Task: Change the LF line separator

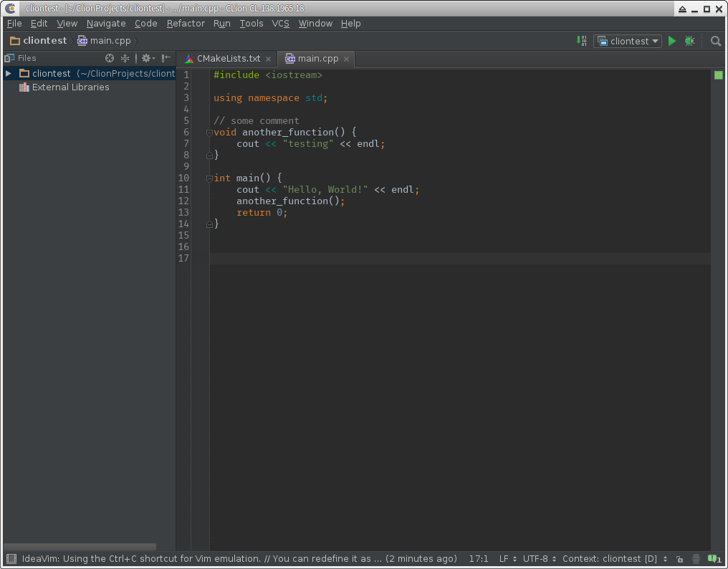Action: [x=508, y=559]
